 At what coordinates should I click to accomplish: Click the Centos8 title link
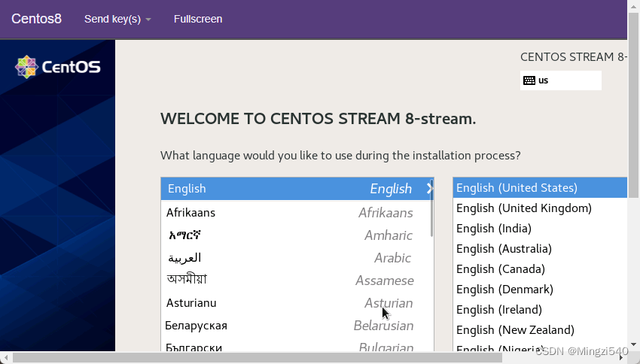[x=36, y=19]
